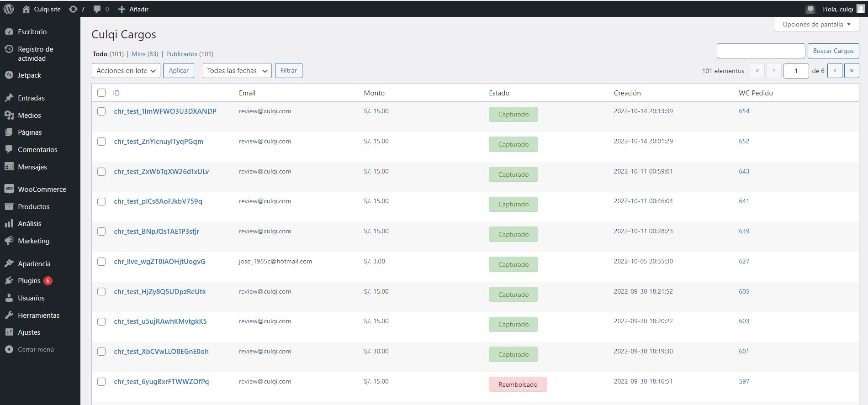Go to the next page arrow
This screenshot has height=405, width=868.
click(835, 71)
